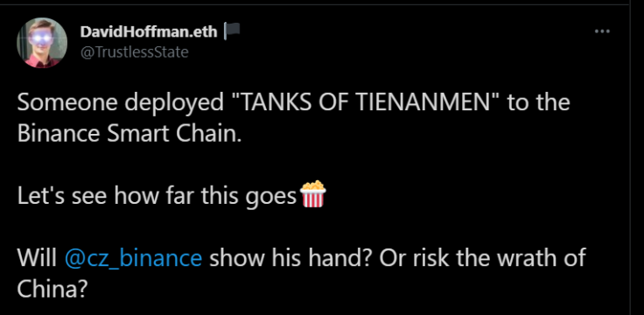Click the @cz_binance mention link

[x=134, y=259]
